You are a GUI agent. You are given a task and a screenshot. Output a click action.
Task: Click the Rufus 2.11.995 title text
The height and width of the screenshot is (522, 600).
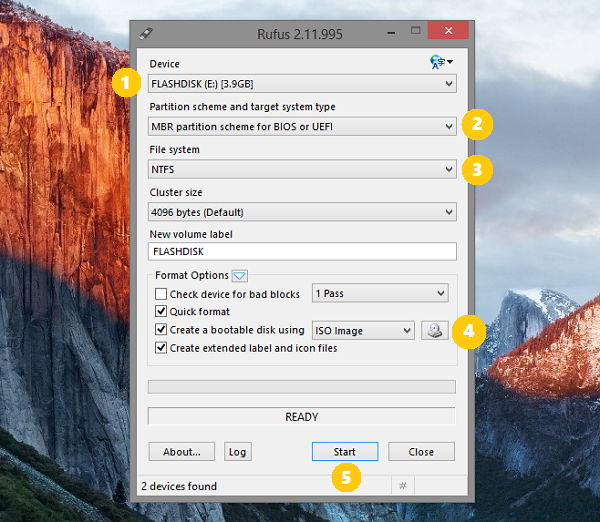point(300,34)
